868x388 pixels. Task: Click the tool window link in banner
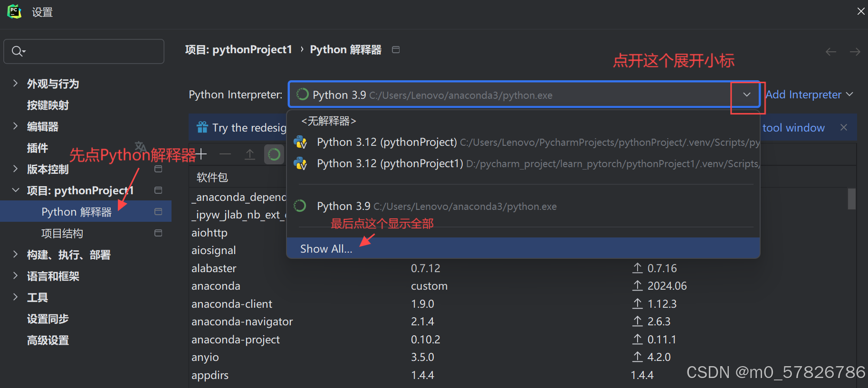point(793,128)
